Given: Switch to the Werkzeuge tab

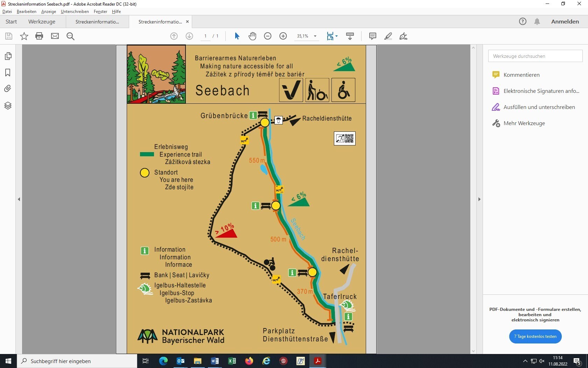Looking at the screenshot, I should (42, 22).
